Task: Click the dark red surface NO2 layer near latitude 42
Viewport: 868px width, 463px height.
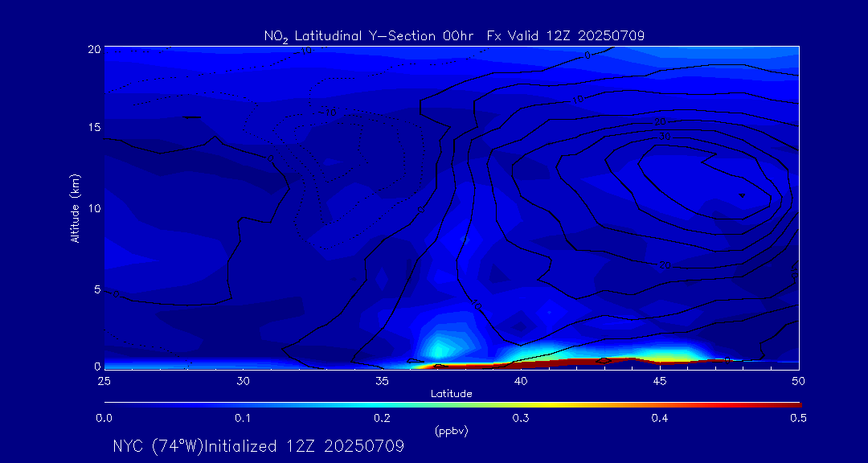Action: (x=575, y=363)
